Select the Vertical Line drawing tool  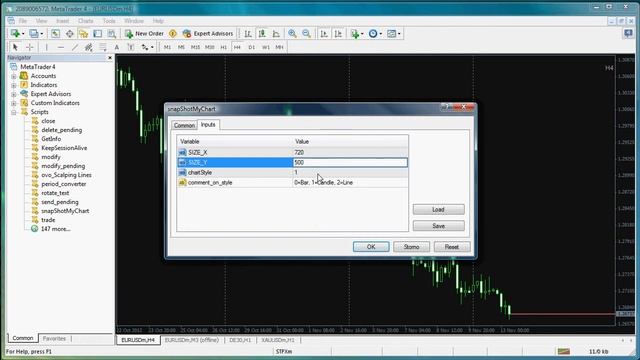[x=47, y=47]
